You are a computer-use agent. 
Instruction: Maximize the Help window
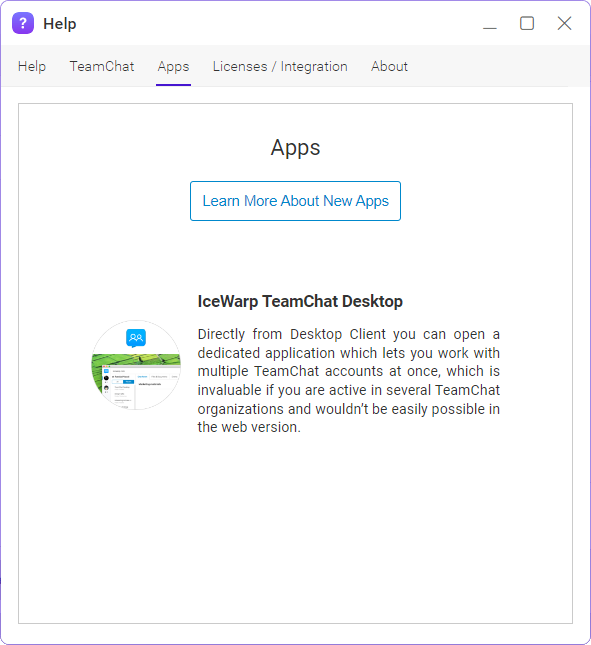pos(527,23)
